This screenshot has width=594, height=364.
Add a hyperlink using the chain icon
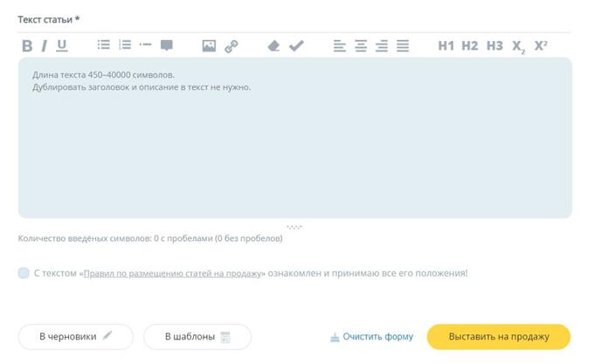231,46
